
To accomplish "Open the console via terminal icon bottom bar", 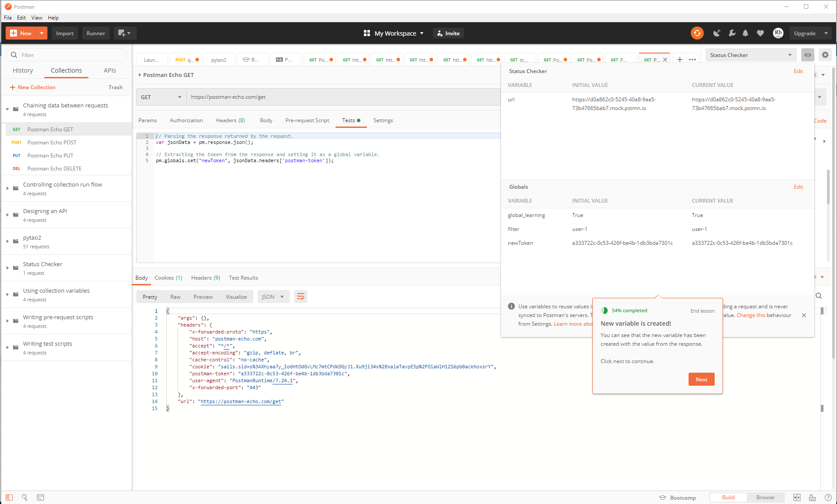I will (40, 497).
